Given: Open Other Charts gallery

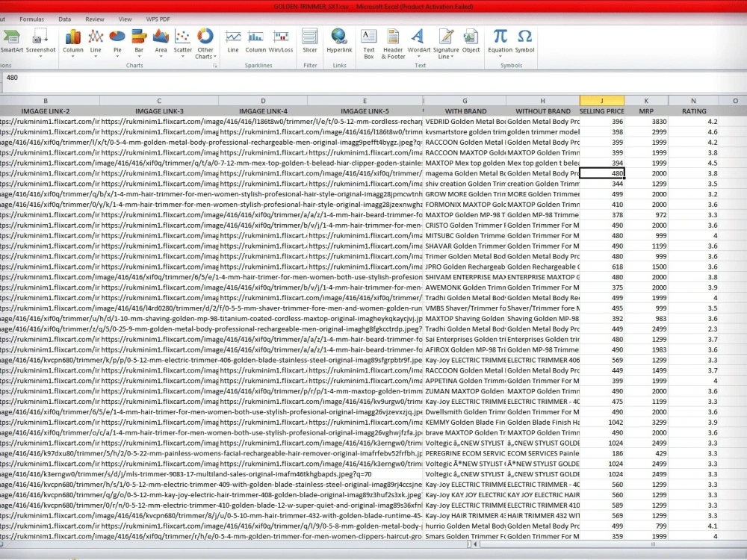Looking at the screenshot, I should 205,43.
